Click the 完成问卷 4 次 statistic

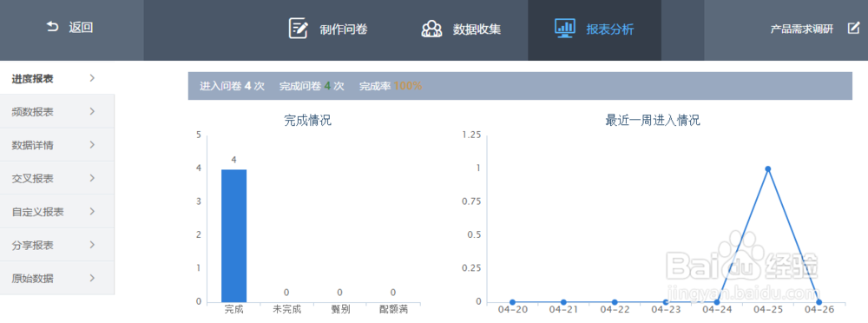point(312,87)
